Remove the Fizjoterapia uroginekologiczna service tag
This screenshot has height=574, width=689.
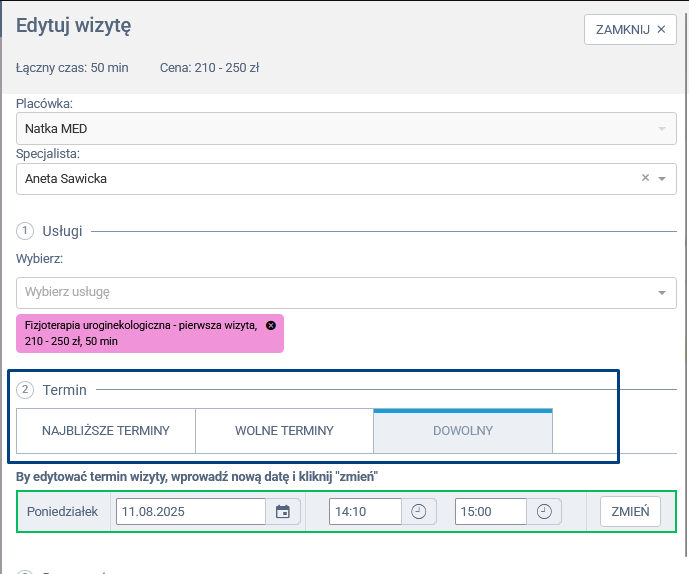(271, 326)
